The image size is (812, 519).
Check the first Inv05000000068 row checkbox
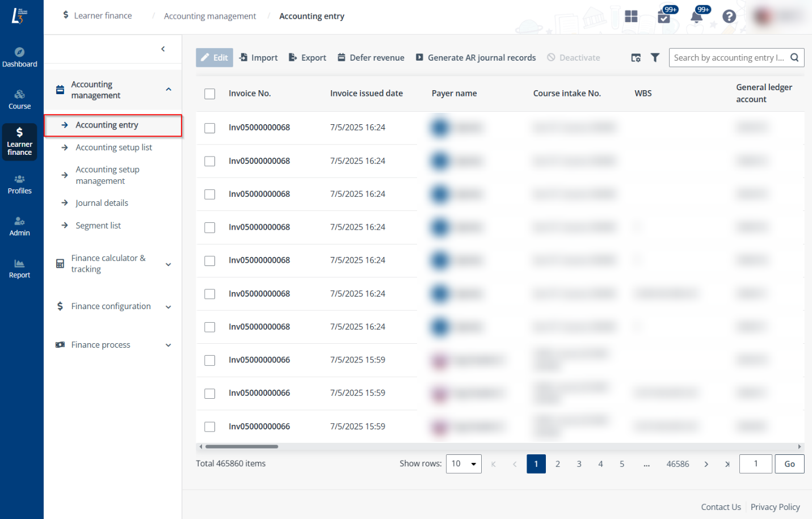point(210,128)
